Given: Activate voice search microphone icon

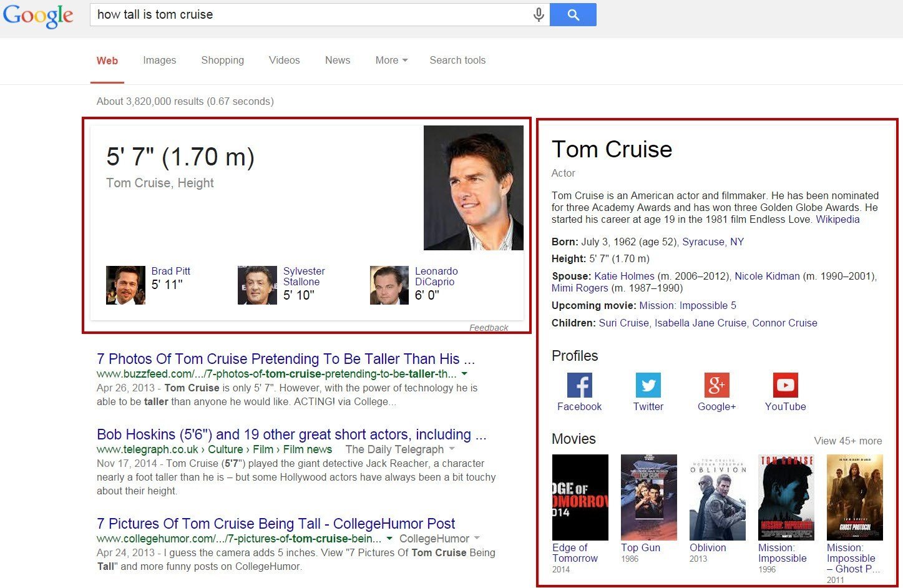Looking at the screenshot, I should [x=539, y=15].
